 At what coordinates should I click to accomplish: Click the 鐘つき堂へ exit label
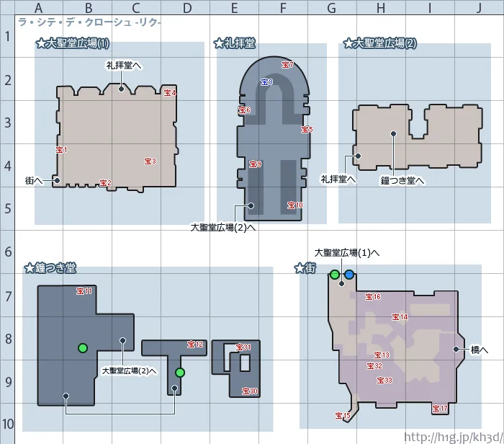tap(402, 180)
